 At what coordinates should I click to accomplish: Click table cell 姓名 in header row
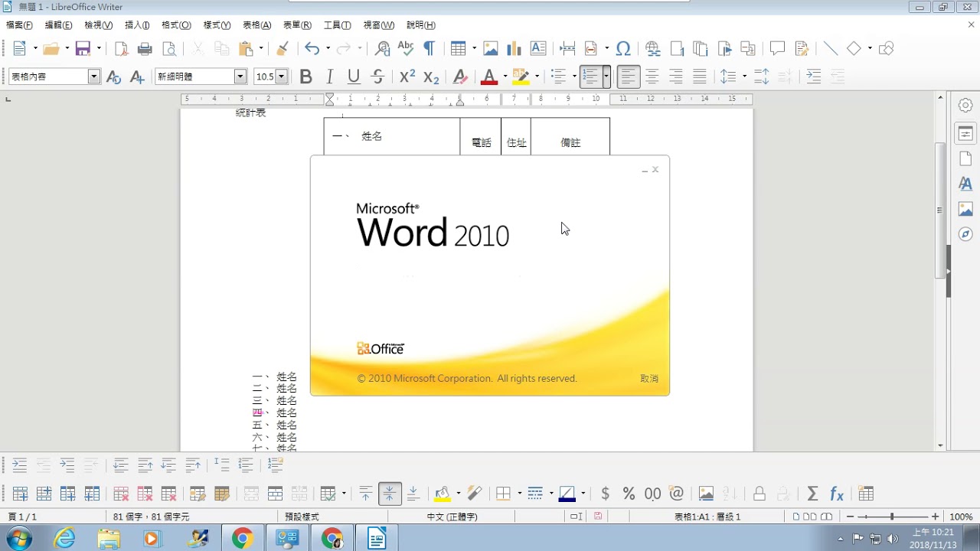[371, 136]
